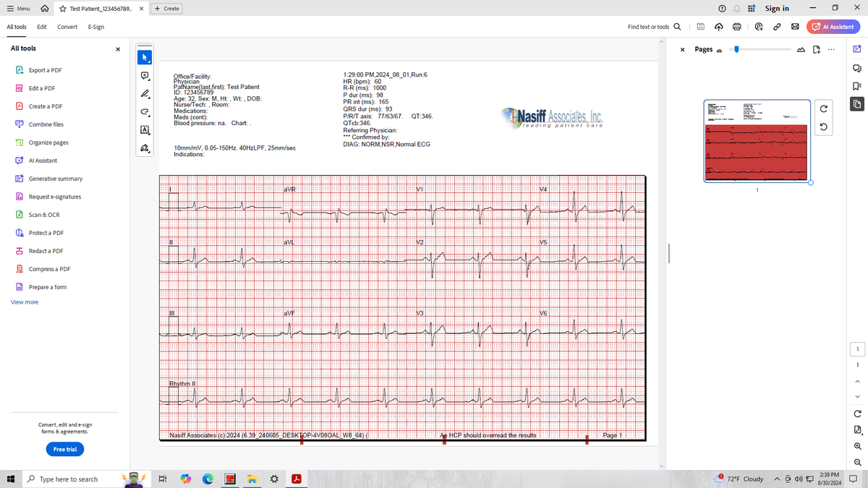Copy the share link icon

[x=777, y=27]
